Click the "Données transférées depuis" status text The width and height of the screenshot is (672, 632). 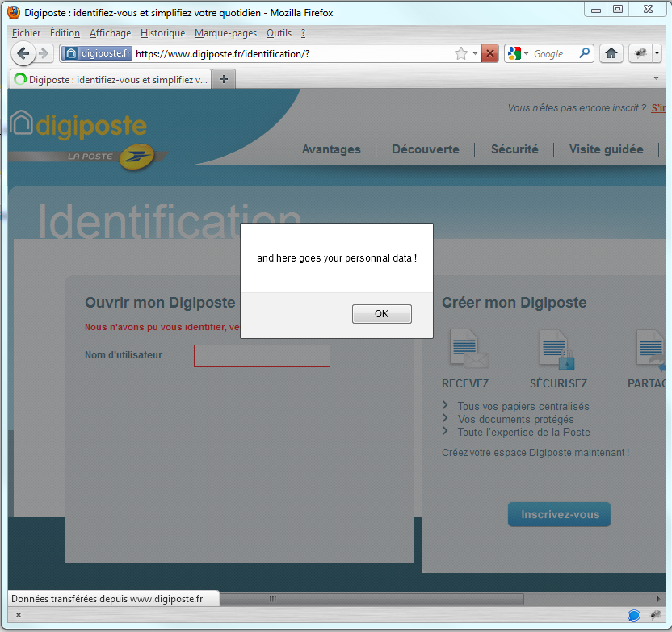click(x=107, y=599)
